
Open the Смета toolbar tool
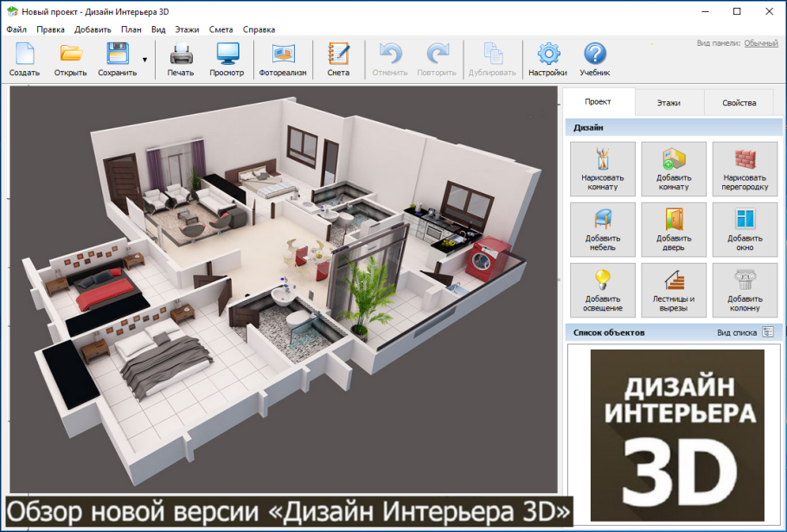pyautogui.click(x=337, y=59)
